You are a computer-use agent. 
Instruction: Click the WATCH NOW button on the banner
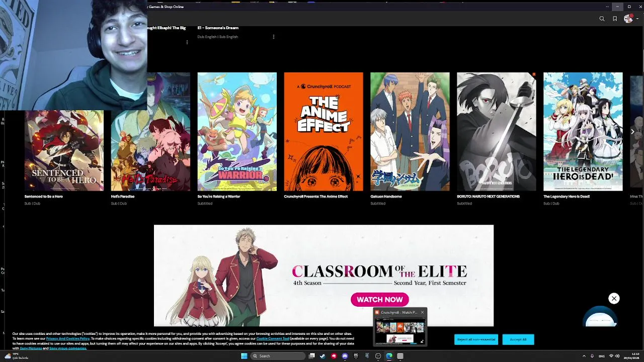[380, 300]
